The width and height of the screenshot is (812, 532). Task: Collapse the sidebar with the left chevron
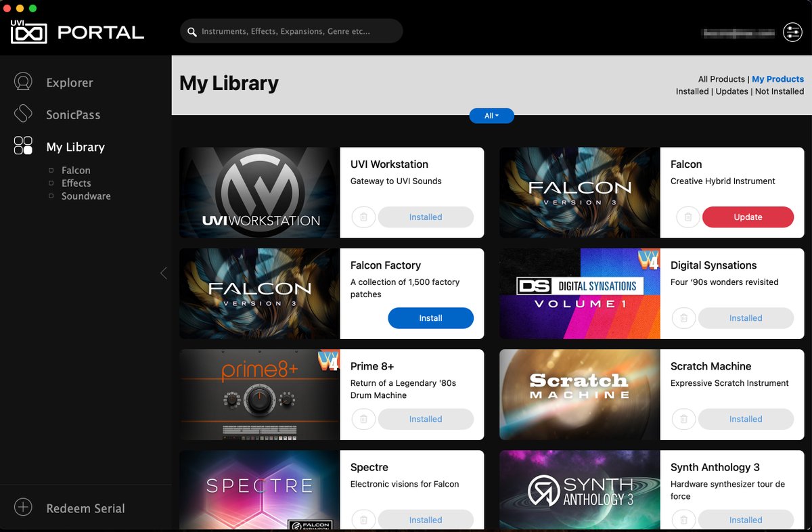pos(163,273)
